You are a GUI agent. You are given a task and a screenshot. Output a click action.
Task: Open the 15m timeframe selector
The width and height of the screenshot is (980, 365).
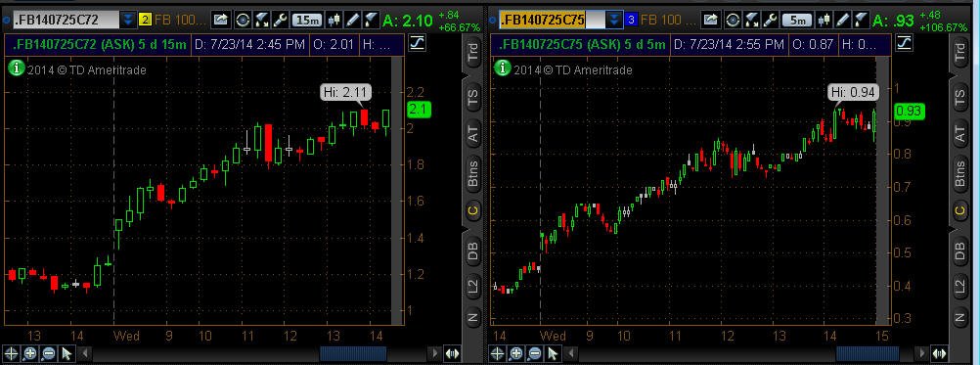pyautogui.click(x=307, y=20)
